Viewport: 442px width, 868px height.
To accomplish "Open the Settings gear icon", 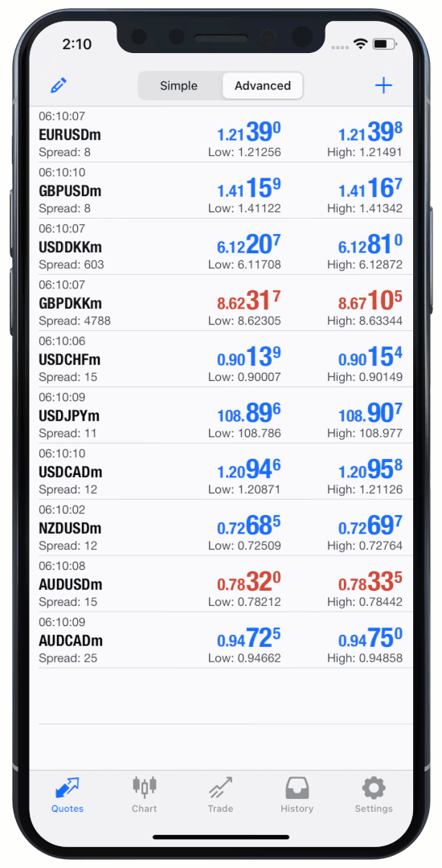I will (x=374, y=787).
